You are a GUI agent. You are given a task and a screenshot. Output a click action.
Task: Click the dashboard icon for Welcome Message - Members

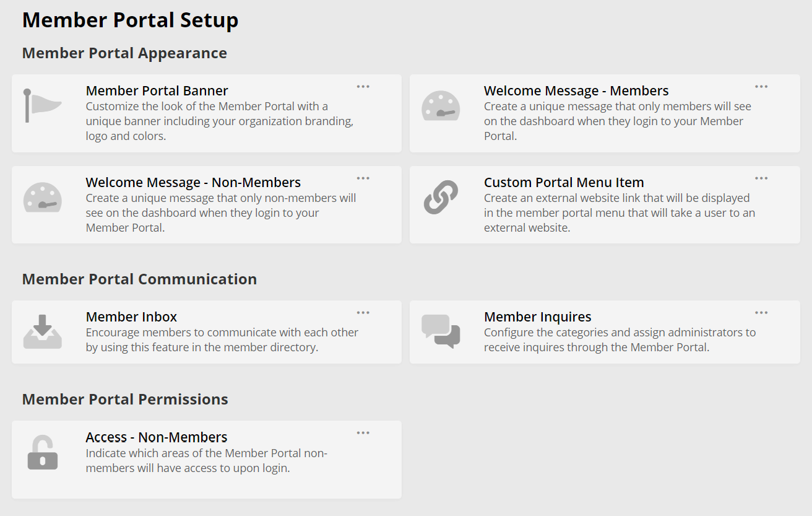pyautogui.click(x=441, y=107)
